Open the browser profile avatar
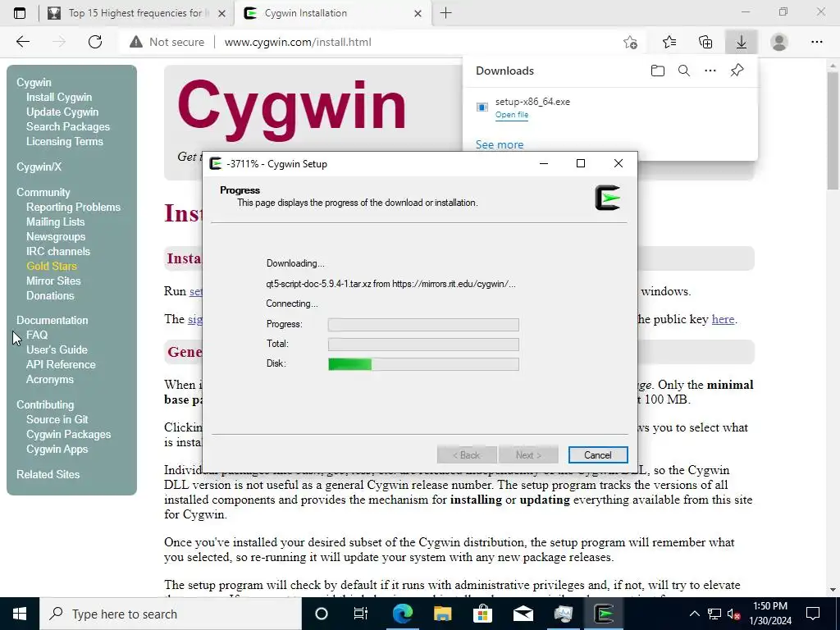 (779, 42)
